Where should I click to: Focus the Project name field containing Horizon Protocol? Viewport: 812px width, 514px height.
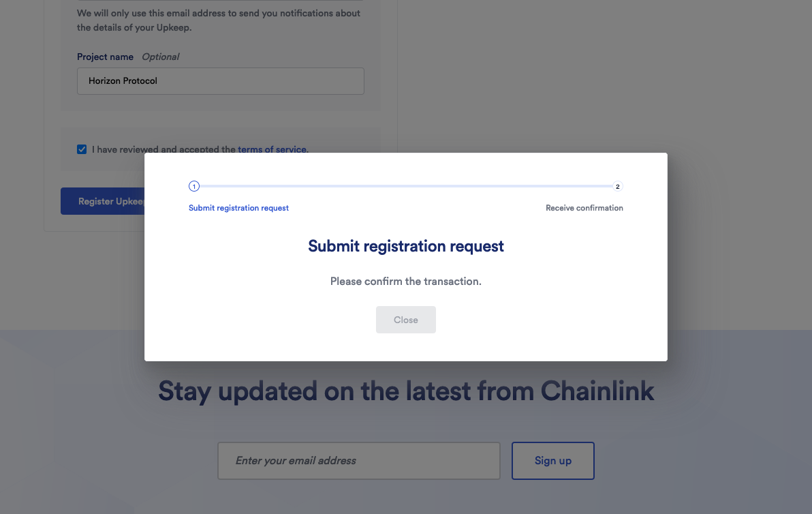pos(220,80)
